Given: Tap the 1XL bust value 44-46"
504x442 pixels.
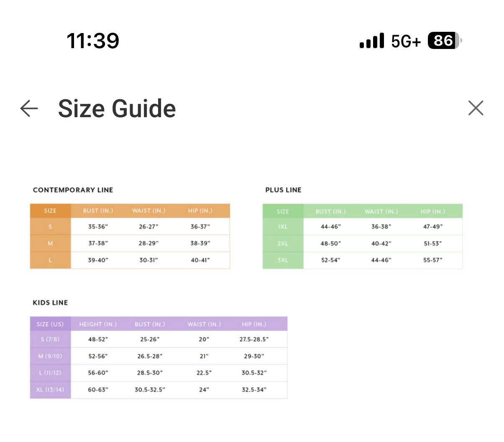Looking at the screenshot, I should (330, 226).
